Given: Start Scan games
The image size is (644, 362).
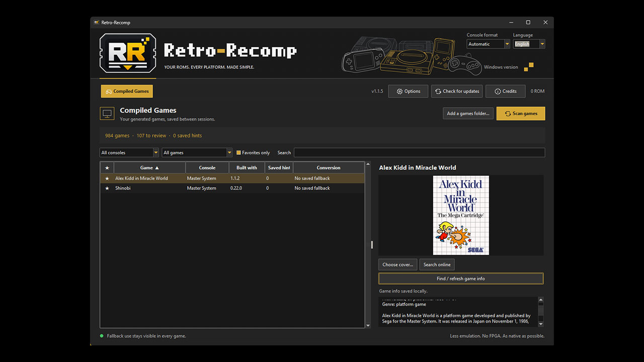Looking at the screenshot, I should pos(521,114).
